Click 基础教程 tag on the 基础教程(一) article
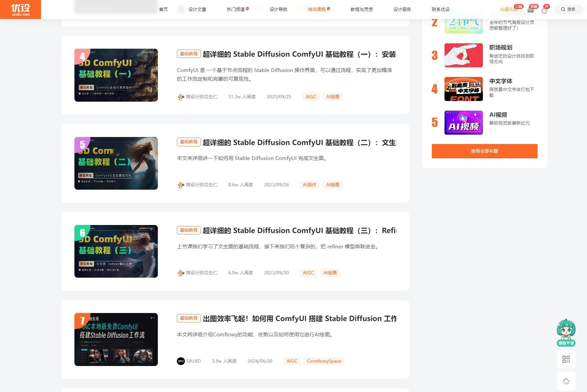 [x=189, y=54]
